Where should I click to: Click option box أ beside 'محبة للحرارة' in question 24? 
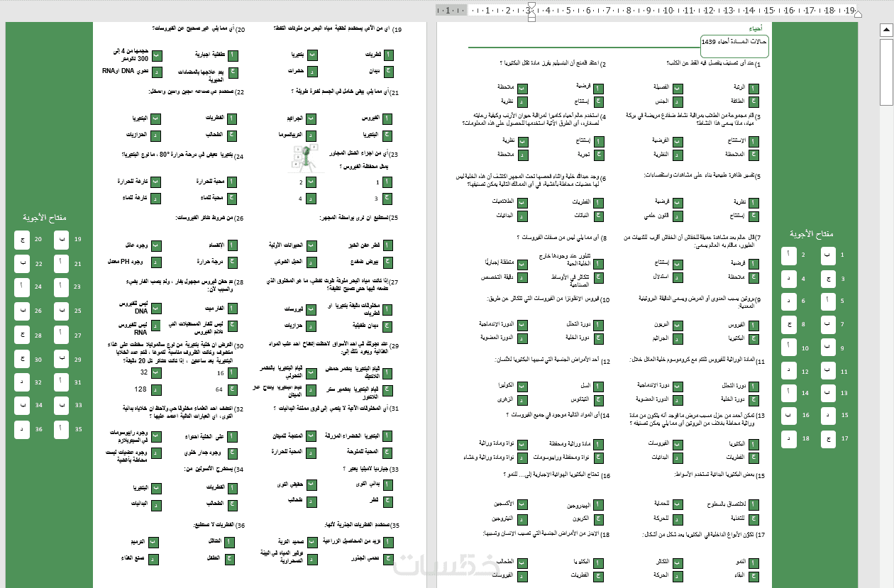click(x=231, y=182)
